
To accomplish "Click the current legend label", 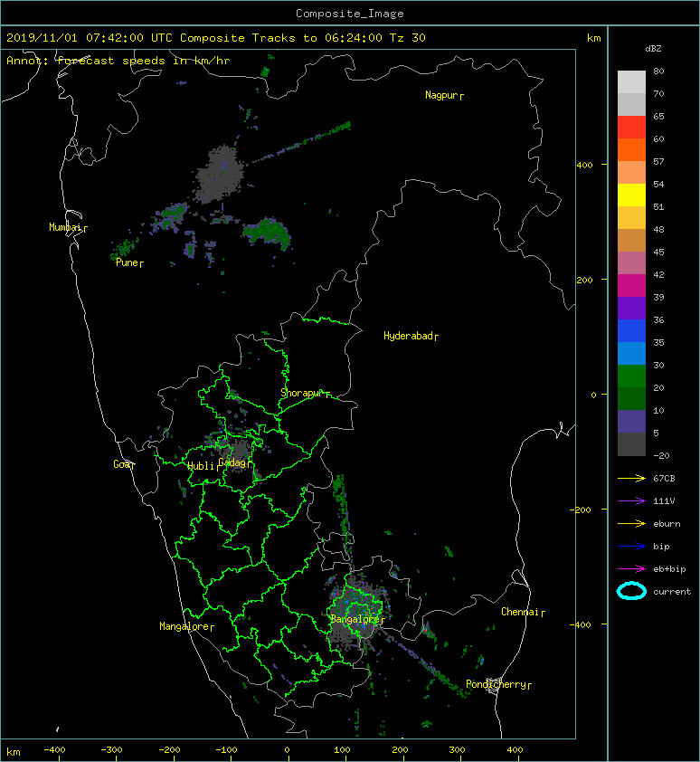I will [672, 592].
